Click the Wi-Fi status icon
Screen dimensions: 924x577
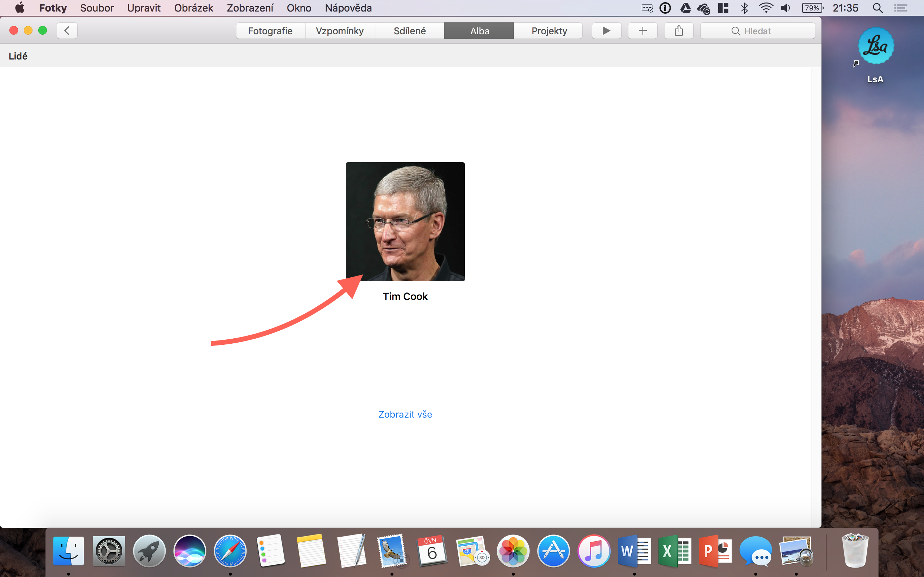point(766,8)
